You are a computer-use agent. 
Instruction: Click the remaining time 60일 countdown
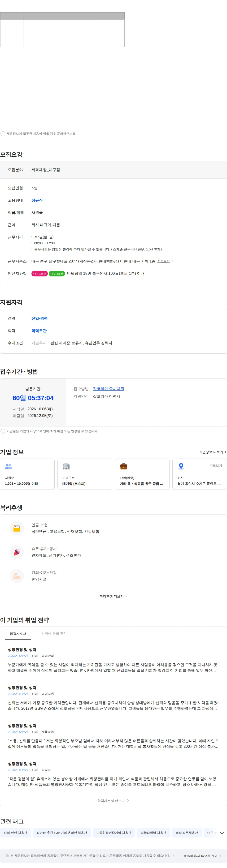tap(33, 398)
